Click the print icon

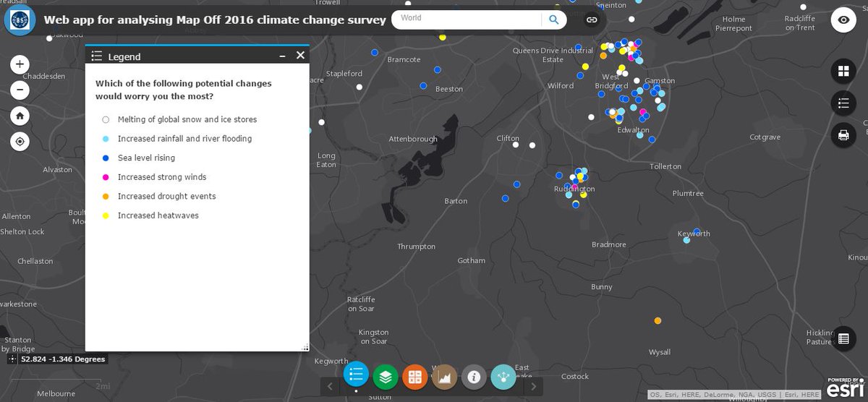[x=843, y=134]
